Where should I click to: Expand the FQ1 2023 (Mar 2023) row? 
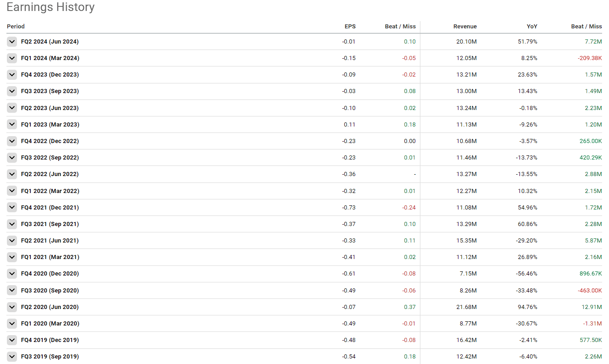coord(12,125)
